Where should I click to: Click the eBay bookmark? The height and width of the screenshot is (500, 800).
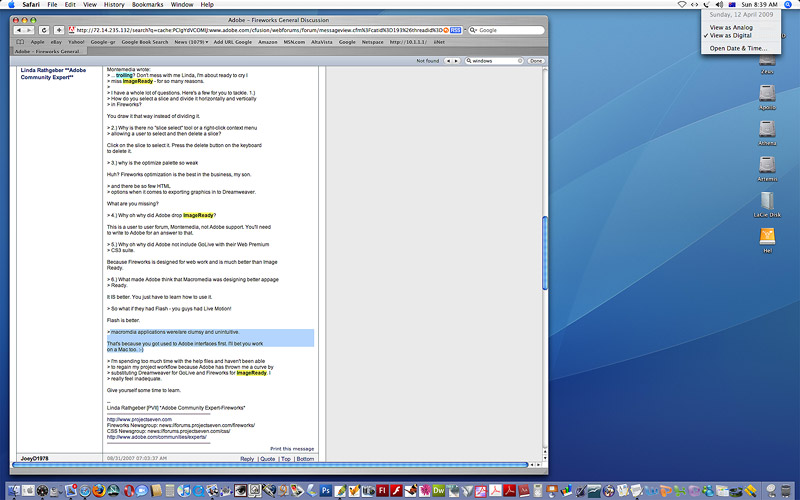[56, 42]
